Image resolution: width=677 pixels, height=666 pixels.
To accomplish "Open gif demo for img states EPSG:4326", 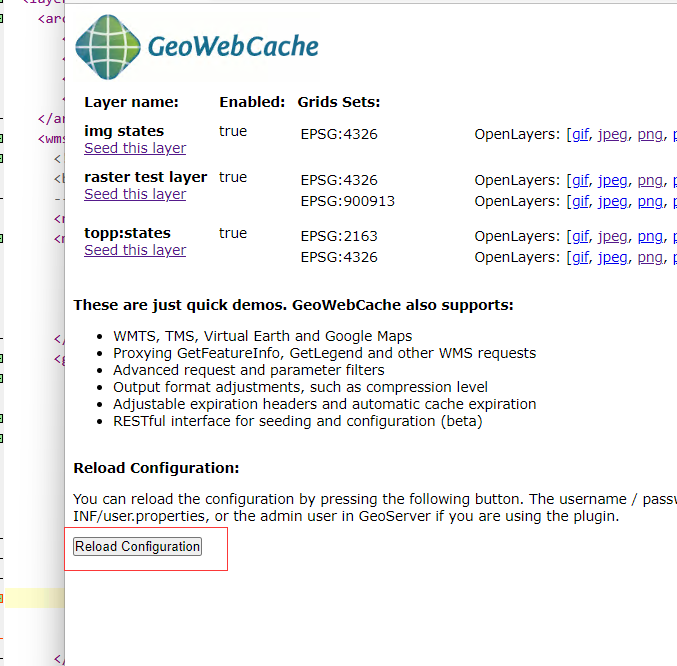I will [580, 134].
